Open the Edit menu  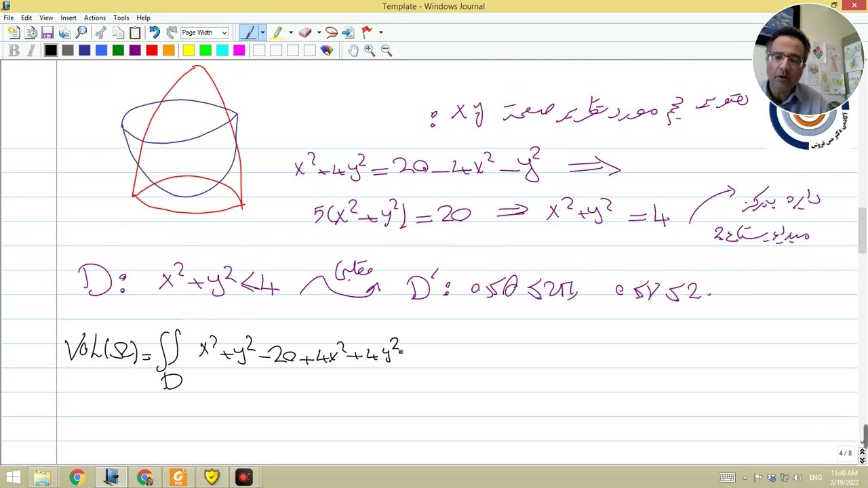26,18
